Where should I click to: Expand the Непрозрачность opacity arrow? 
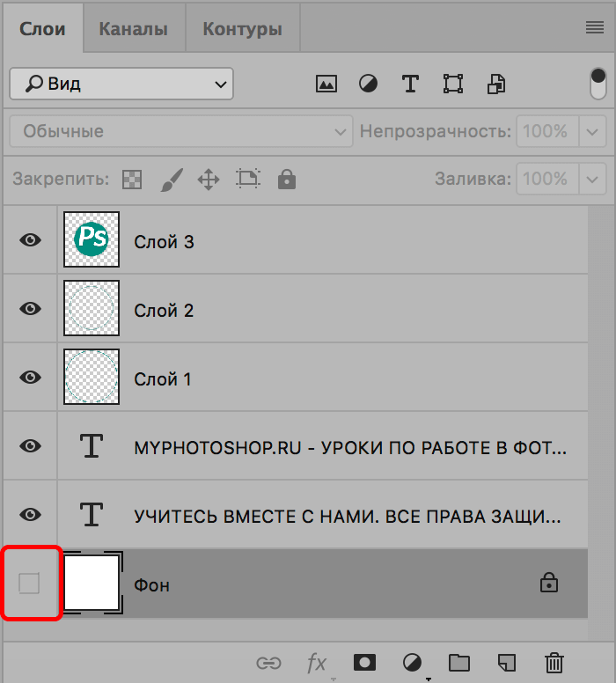point(592,131)
